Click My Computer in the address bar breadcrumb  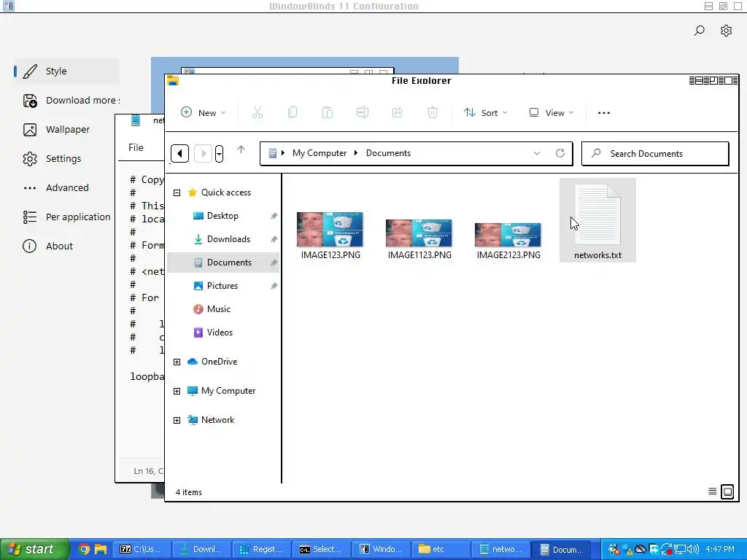(x=320, y=153)
